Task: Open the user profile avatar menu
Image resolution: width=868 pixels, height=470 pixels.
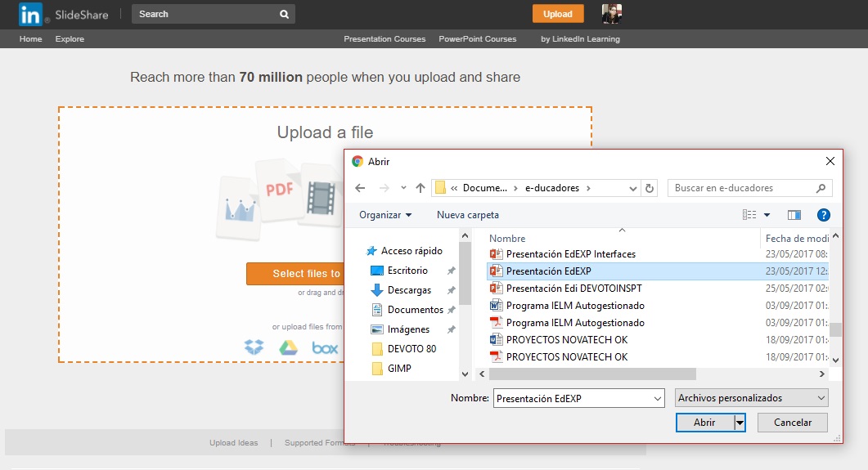Action: [x=612, y=14]
